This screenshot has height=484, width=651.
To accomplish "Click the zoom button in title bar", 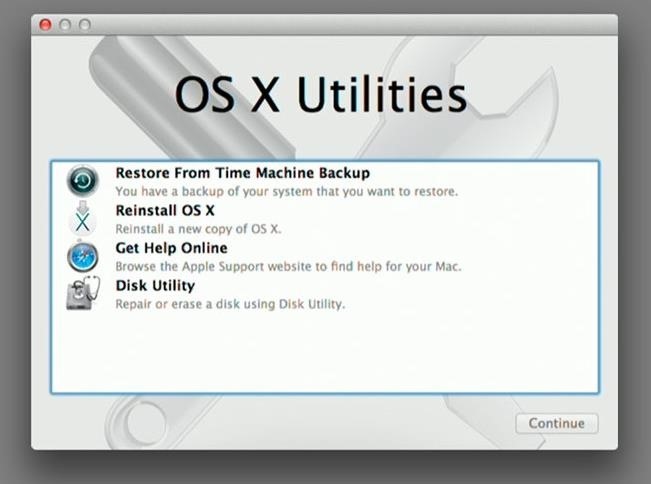I will [x=84, y=24].
